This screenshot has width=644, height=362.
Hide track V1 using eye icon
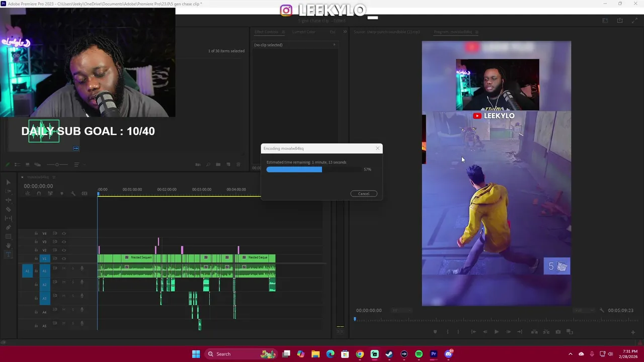[64, 258]
